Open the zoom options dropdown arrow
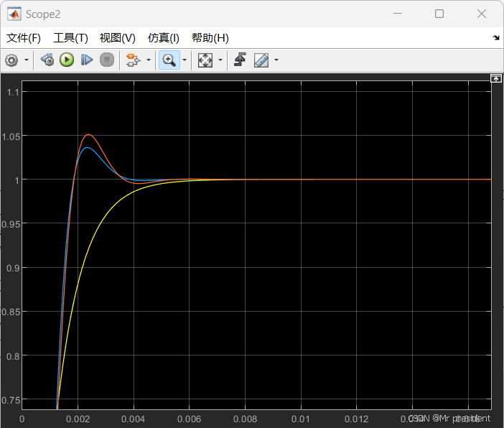504x428 pixels. tap(185, 60)
